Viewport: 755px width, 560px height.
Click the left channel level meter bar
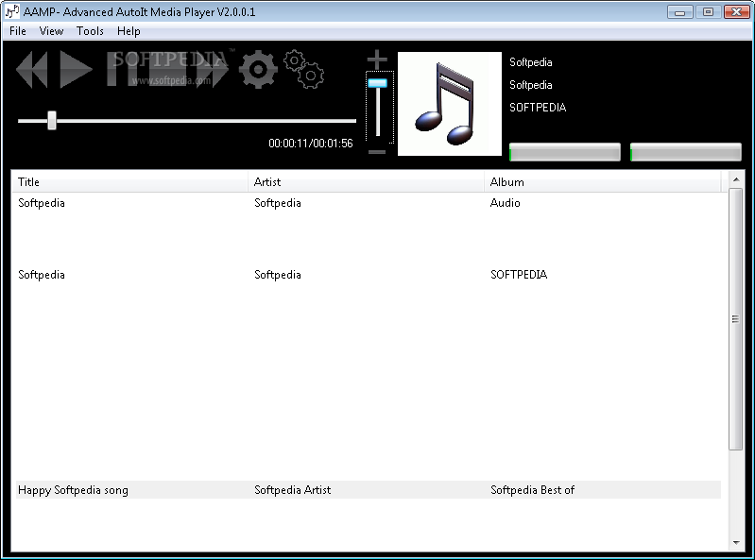coord(565,152)
